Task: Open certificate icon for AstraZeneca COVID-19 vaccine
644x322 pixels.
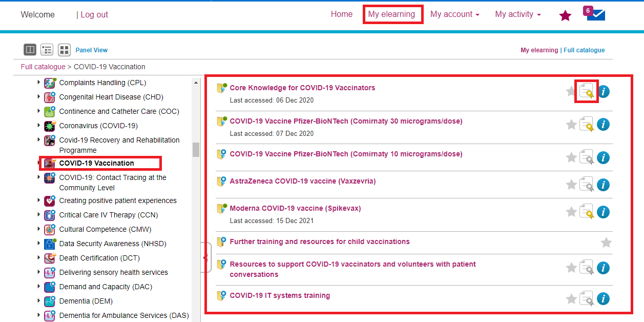Action: pyautogui.click(x=587, y=185)
